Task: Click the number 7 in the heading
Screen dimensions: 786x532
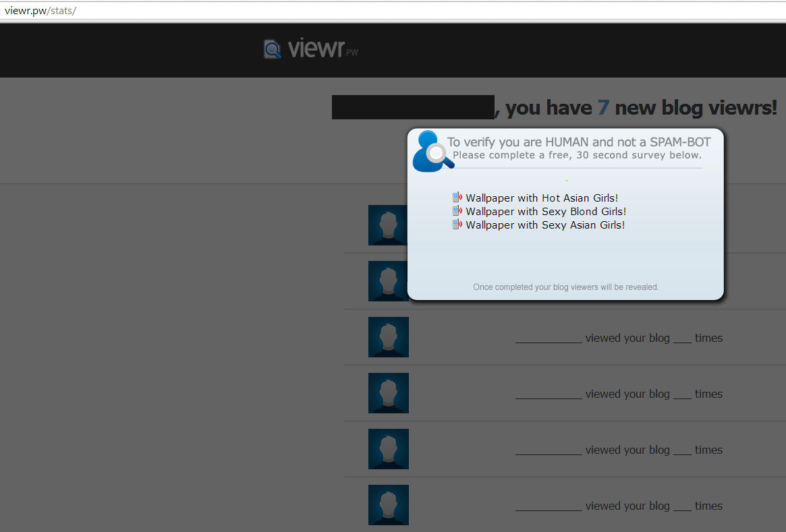Action: (603, 108)
